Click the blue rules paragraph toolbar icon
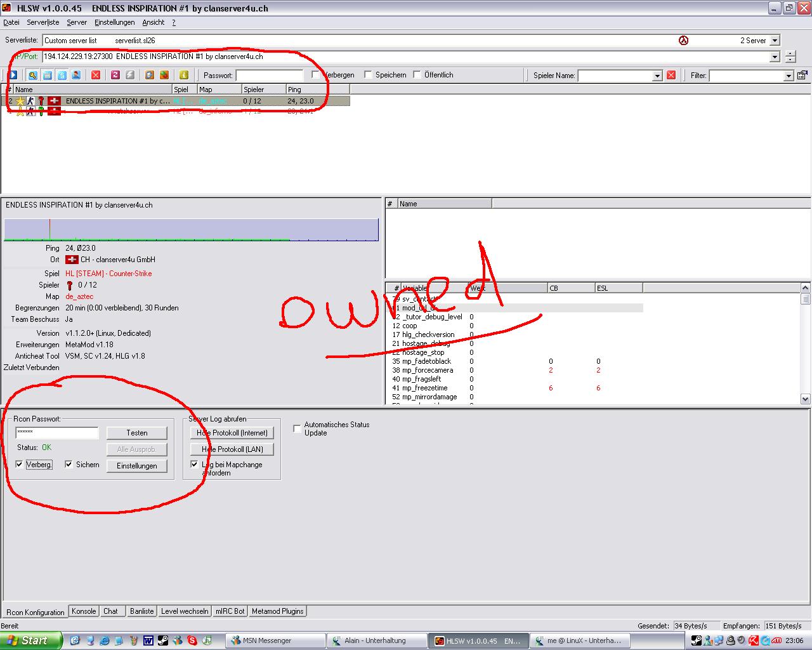 (62, 75)
